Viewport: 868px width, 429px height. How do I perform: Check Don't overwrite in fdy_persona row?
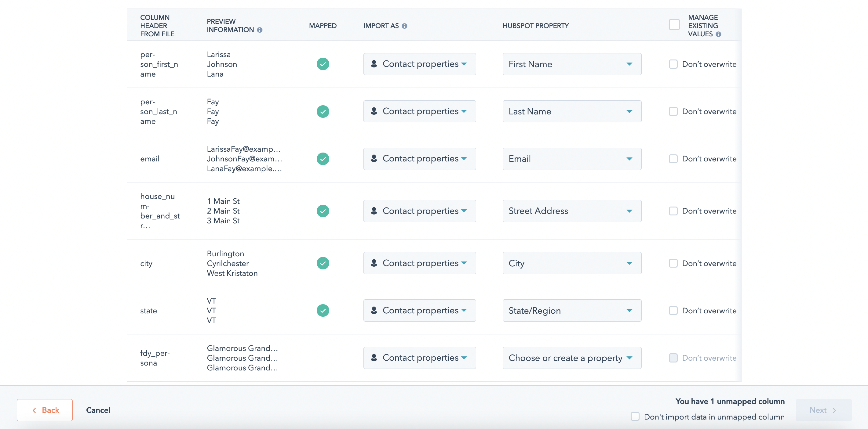point(673,358)
